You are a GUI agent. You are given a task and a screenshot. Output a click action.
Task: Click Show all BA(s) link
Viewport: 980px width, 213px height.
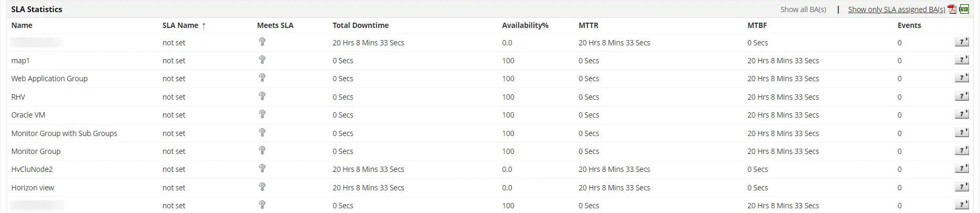tap(803, 9)
